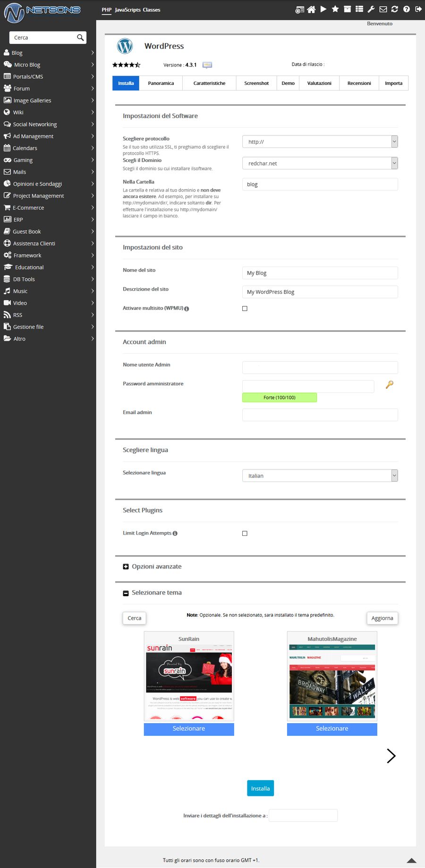Check the Limit Login Attempts plugin box

point(245,534)
